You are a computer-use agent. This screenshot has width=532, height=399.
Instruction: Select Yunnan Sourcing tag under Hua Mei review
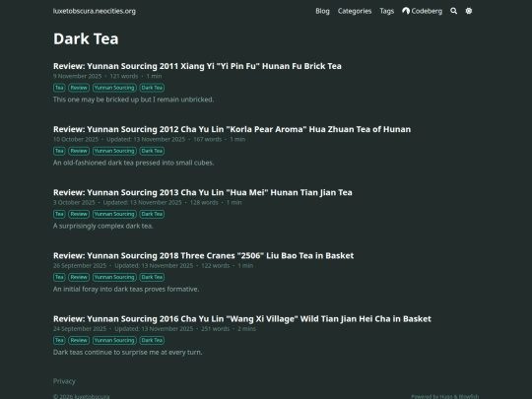click(114, 214)
